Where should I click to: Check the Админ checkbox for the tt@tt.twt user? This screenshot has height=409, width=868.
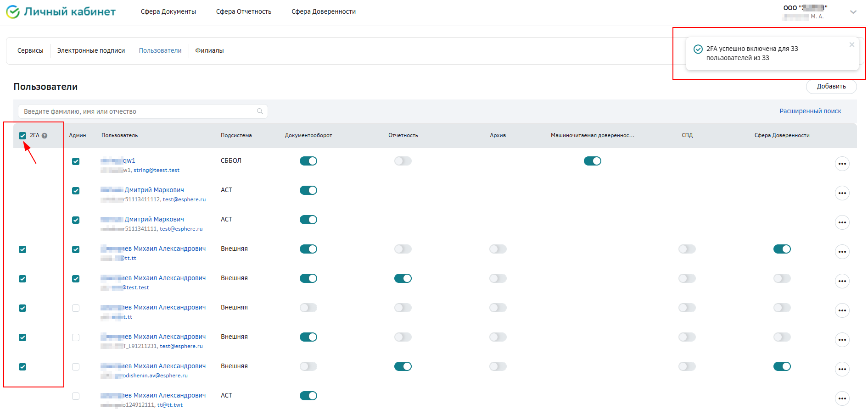(76, 396)
